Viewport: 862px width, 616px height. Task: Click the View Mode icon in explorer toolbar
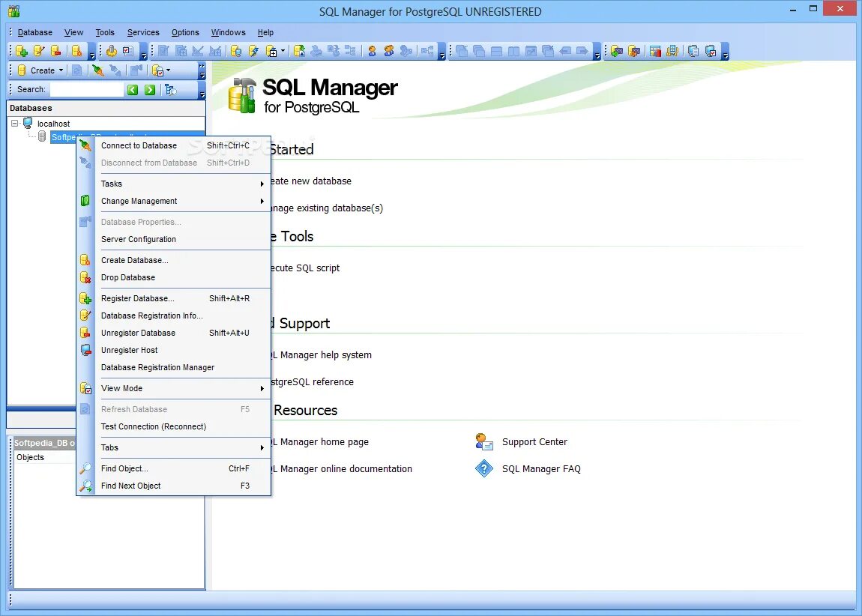point(157,70)
